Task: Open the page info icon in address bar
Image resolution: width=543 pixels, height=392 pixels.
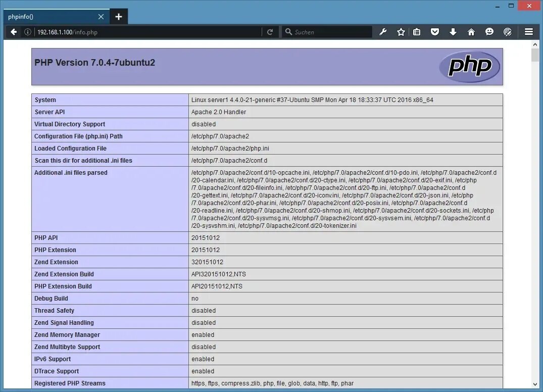Action: tap(28, 31)
